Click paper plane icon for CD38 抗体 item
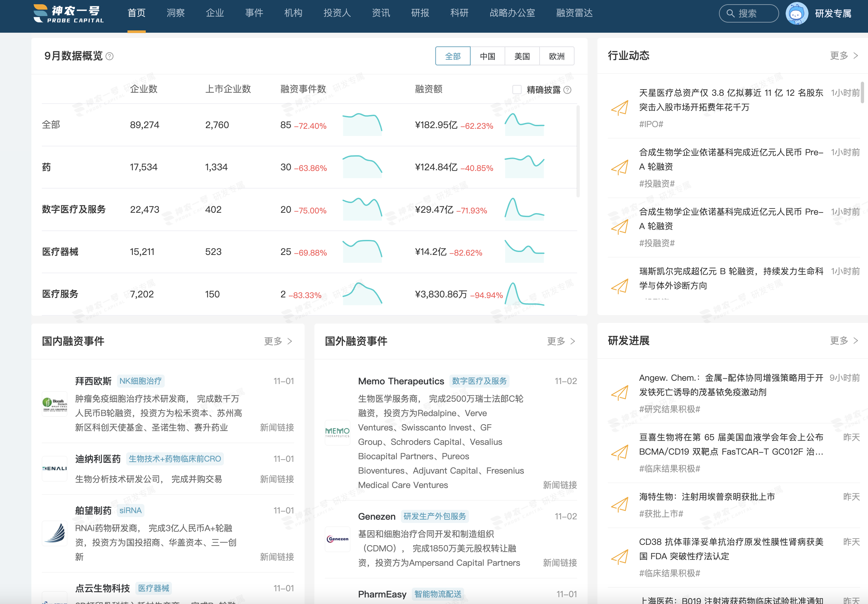The image size is (868, 604). click(x=620, y=557)
